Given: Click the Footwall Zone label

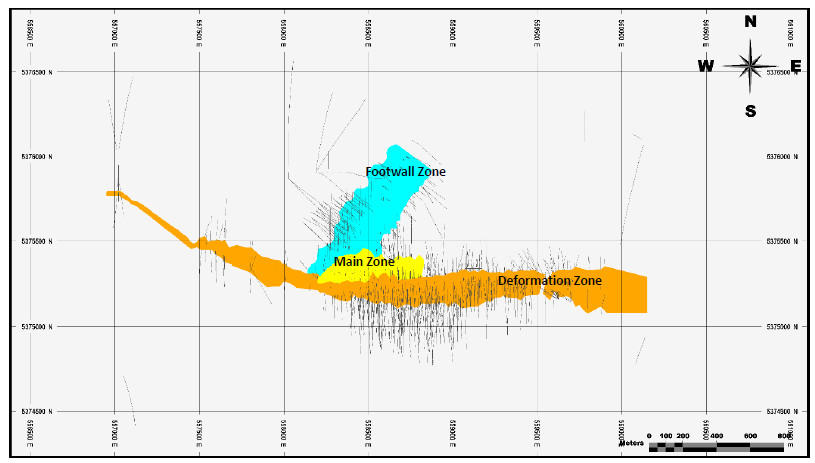Looking at the screenshot, I should [405, 171].
